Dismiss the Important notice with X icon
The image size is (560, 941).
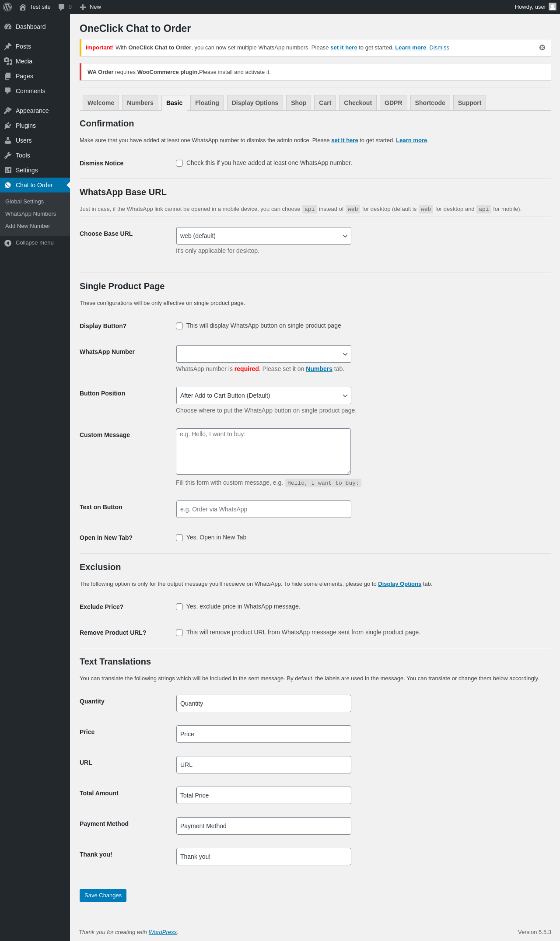coord(542,48)
